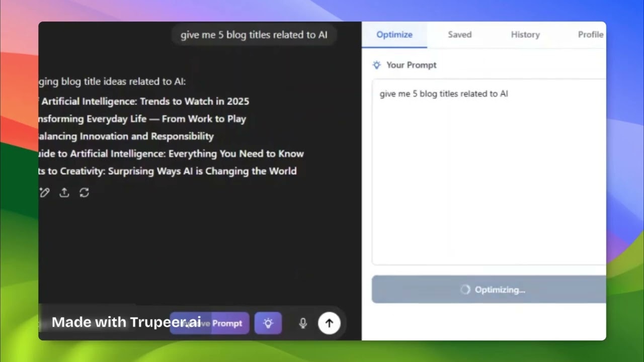Click the spinner inside the Optimizing button
The width and height of the screenshot is (644, 362).
(x=465, y=290)
